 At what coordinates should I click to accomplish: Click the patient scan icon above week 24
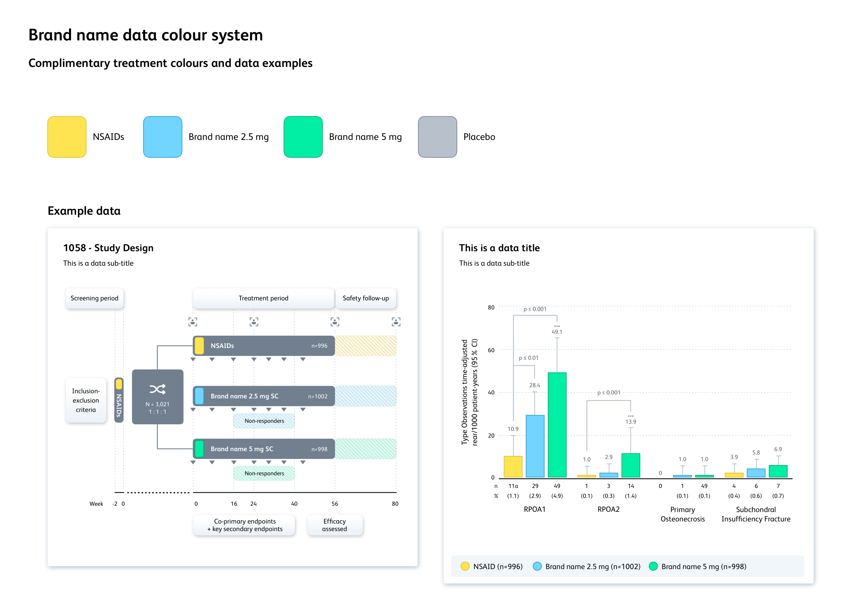(x=254, y=321)
